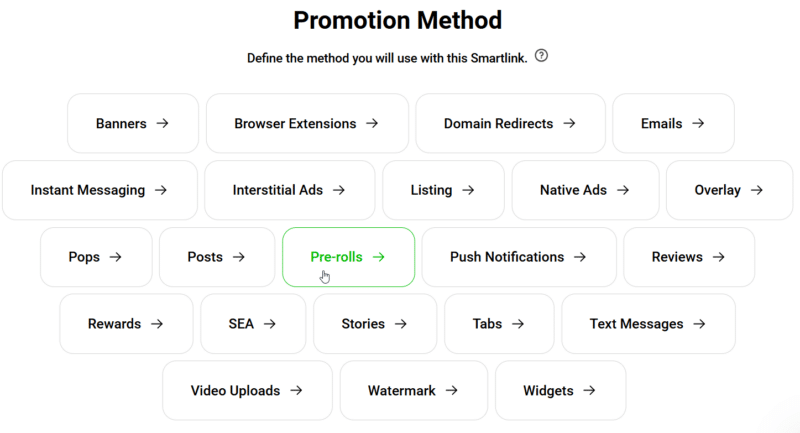Select the Pops promotion method

click(x=96, y=257)
